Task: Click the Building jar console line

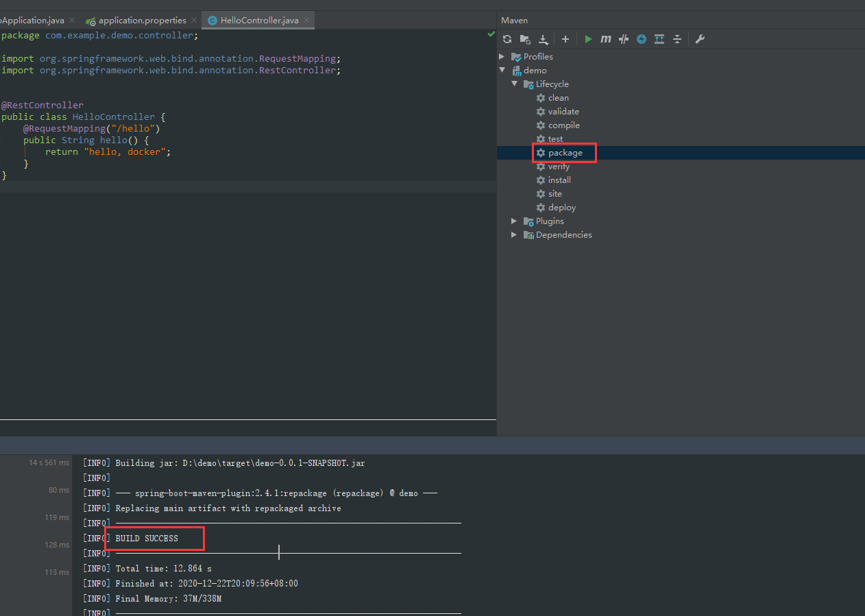Action: pos(223,463)
